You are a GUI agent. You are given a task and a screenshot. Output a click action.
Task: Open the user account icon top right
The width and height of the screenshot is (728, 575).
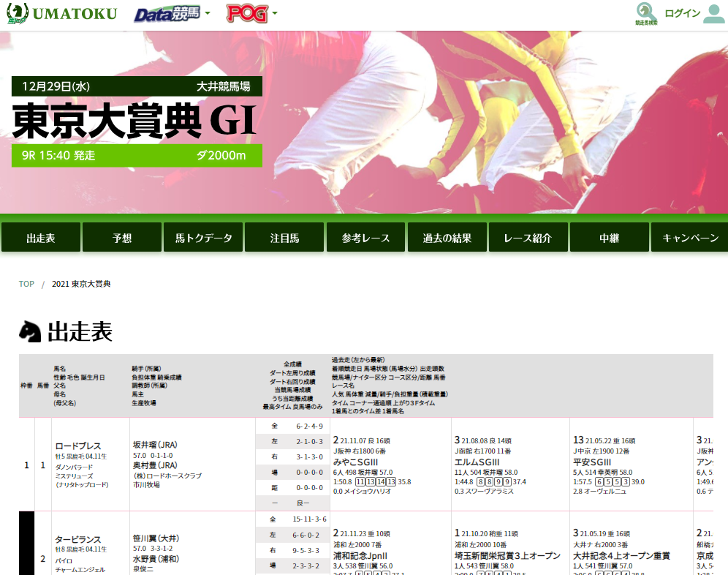(713, 13)
